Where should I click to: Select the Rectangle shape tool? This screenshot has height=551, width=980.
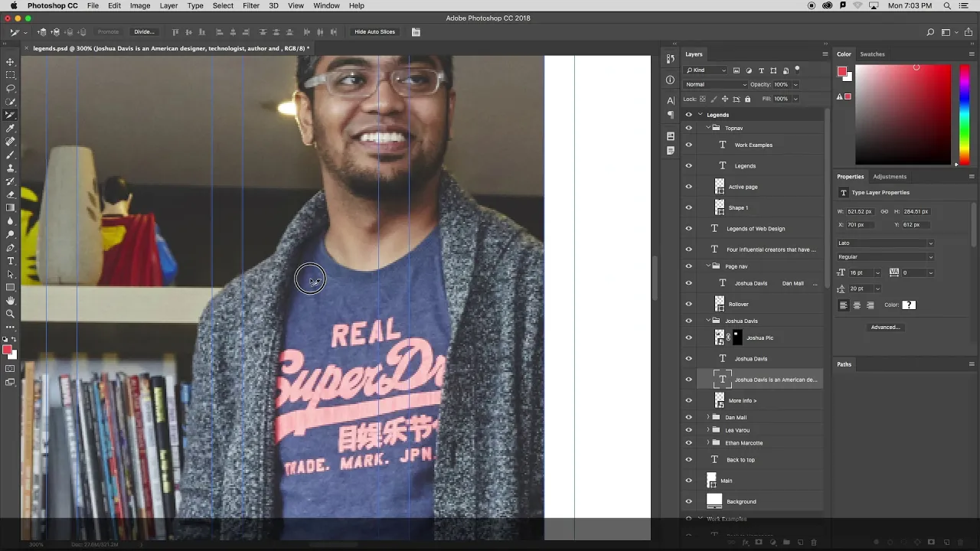[x=10, y=288]
